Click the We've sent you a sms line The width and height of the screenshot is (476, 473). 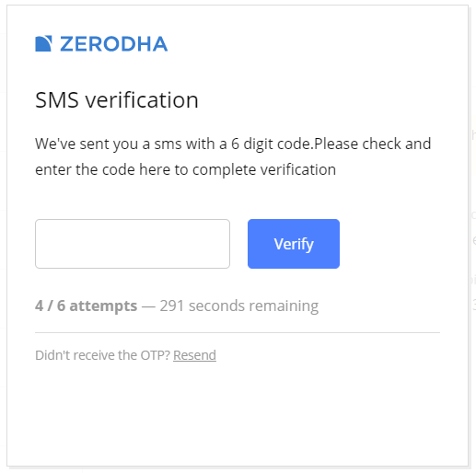[x=233, y=144]
